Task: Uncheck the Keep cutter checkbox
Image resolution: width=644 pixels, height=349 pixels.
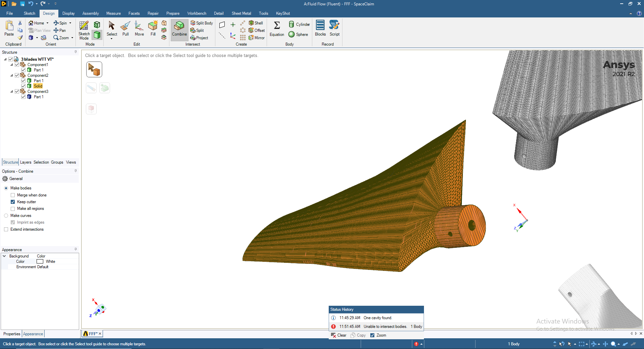Action: (x=13, y=202)
